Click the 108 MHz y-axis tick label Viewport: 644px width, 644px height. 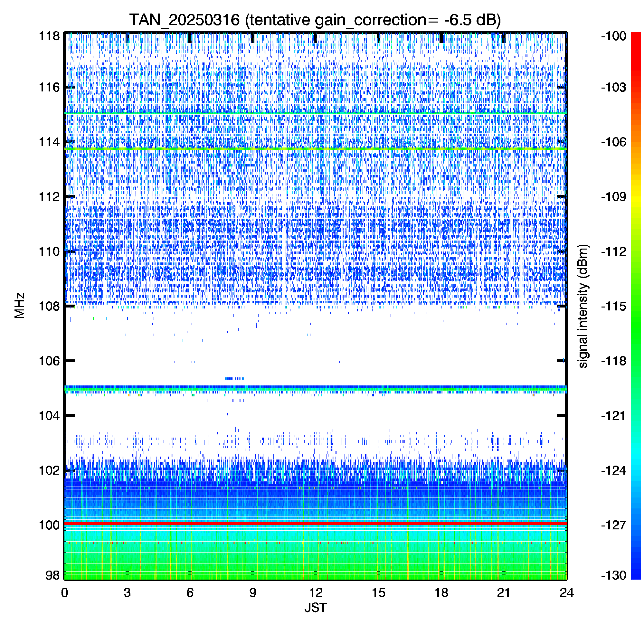[49, 306]
